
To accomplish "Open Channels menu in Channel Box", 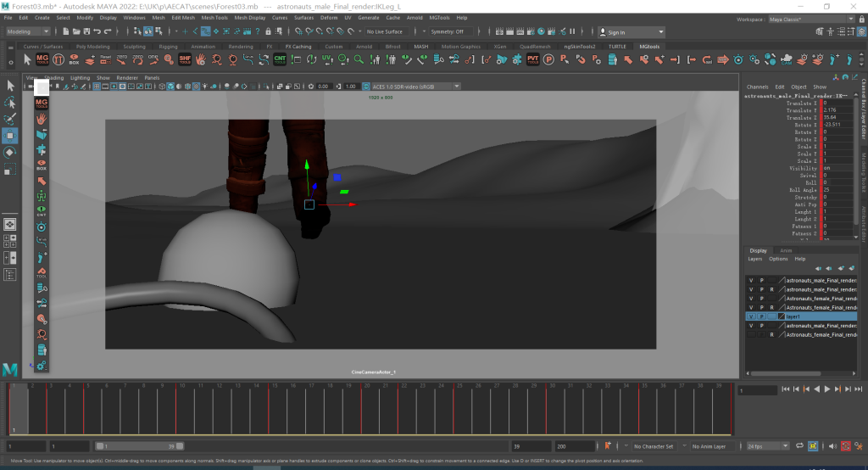I will pos(757,87).
